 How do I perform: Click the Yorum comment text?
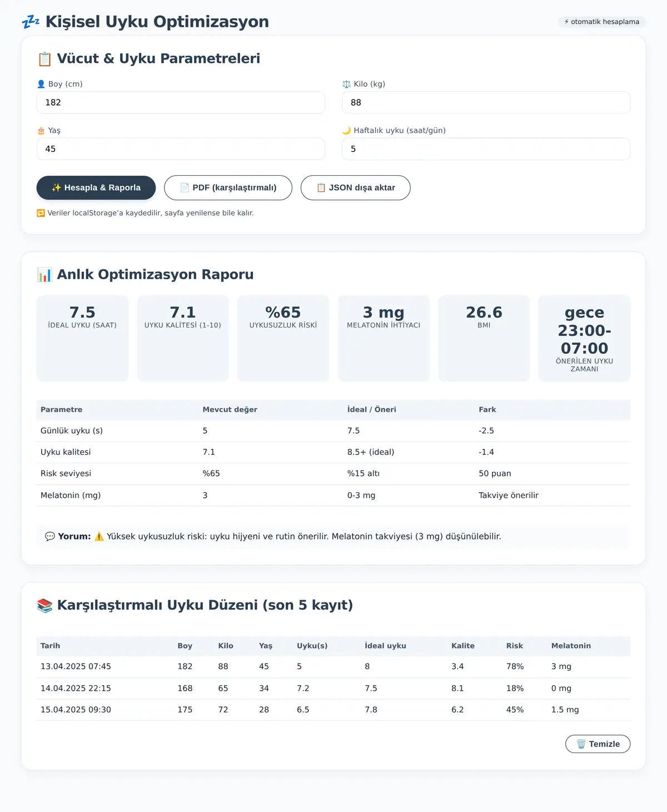[304, 537]
